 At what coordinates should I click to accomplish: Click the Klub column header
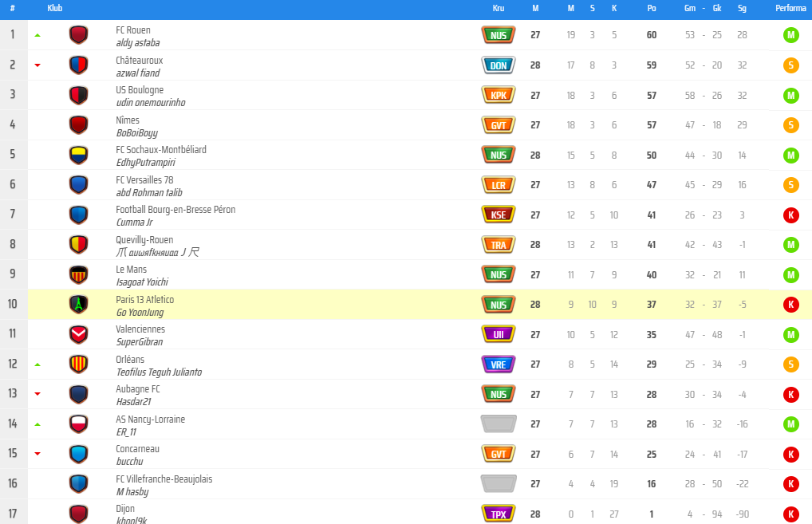[55, 8]
